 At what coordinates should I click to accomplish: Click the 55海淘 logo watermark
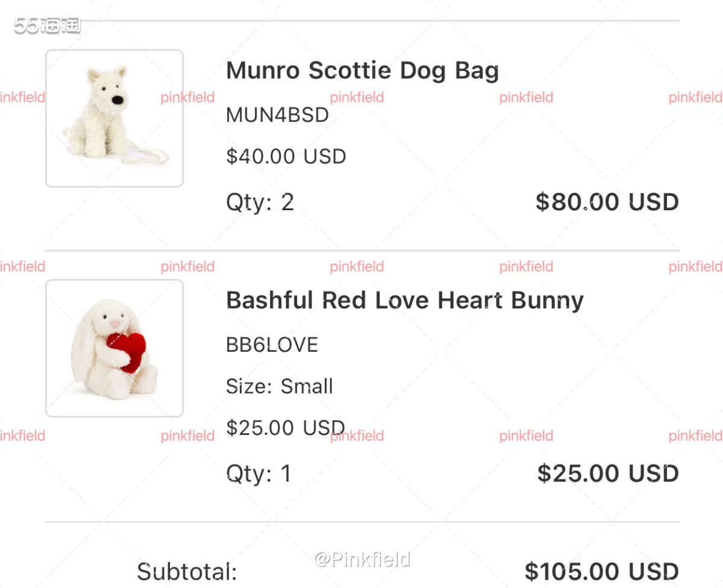[x=47, y=25]
